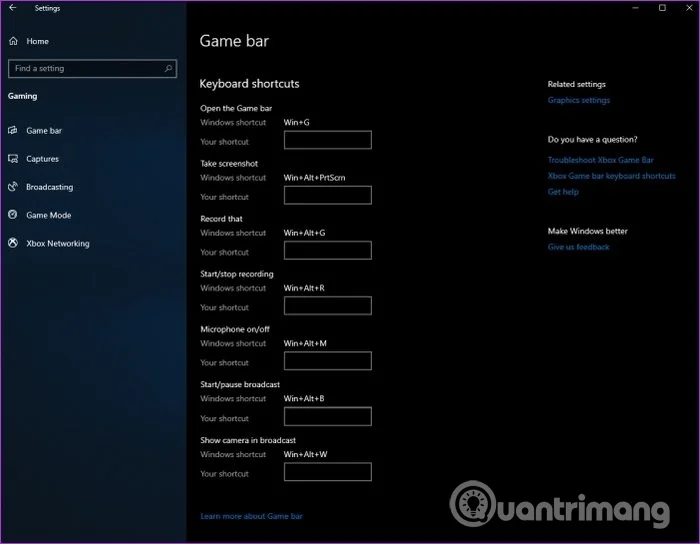Image resolution: width=700 pixels, height=544 pixels.
Task: Click the Game bar sidebar icon
Action: [x=13, y=130]
